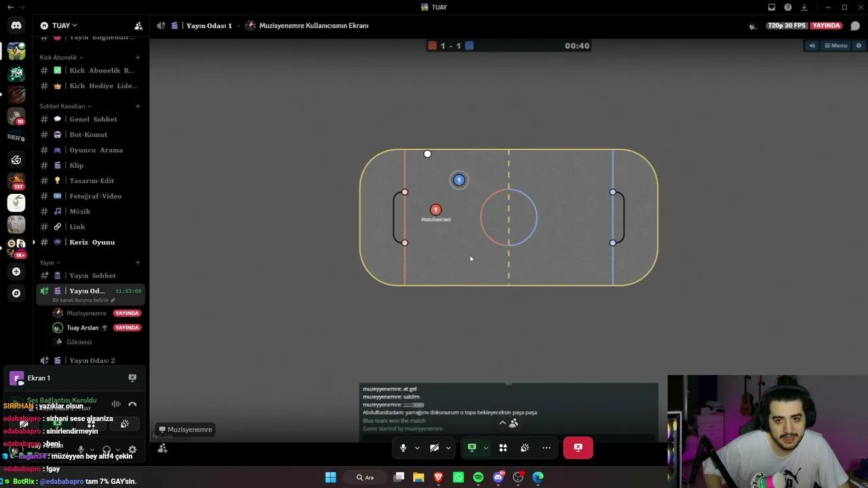Open game settings gear beside Menu
Viewport: 868px width, 488px height.
click(859, 45)
